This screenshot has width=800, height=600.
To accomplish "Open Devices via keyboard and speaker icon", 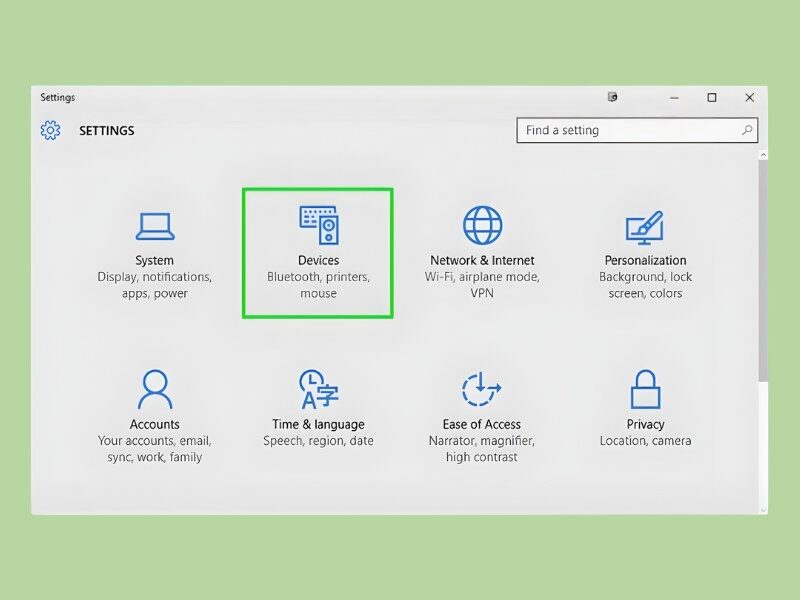I will click(x=318, y=226).
